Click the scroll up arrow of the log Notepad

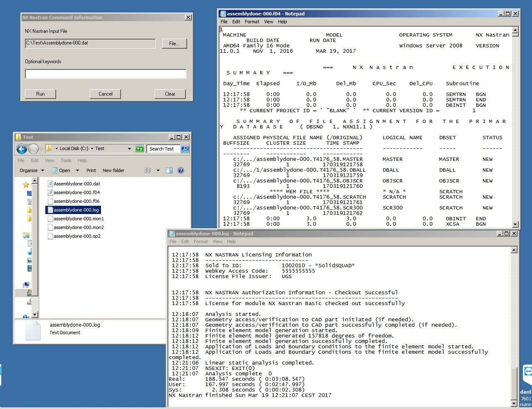click(514, 250)
